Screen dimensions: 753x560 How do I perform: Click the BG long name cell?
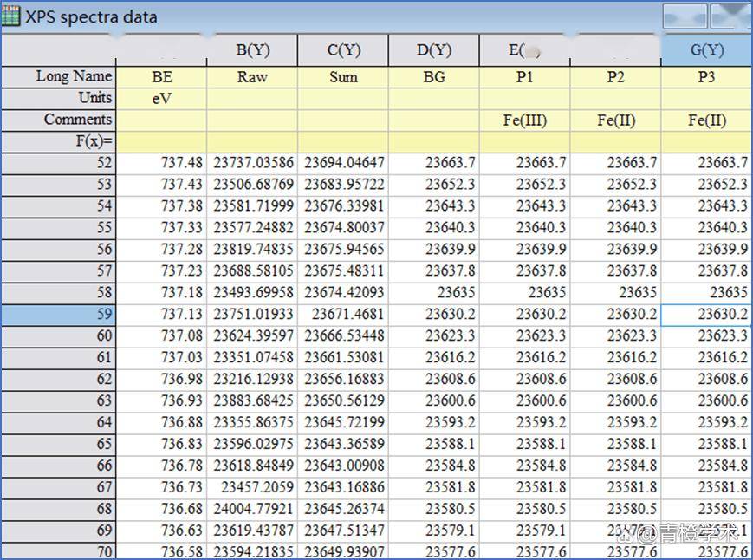point(434,77)
